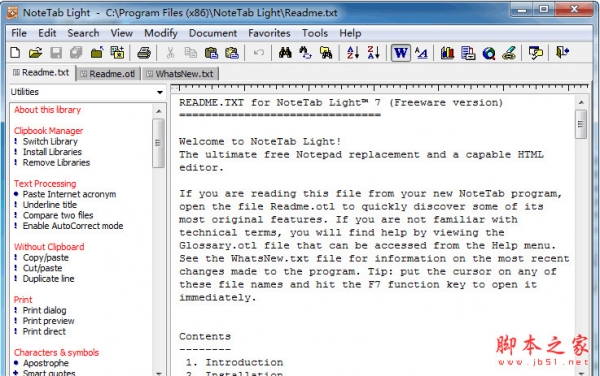Click the Exit door icon

click(x=562, y=52)
